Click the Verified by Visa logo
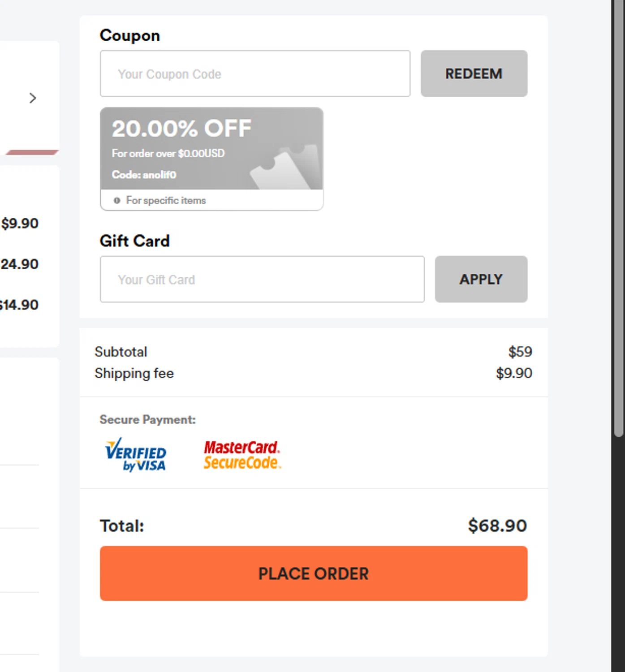This screenshot has height=672, width=625. (136, 455)
